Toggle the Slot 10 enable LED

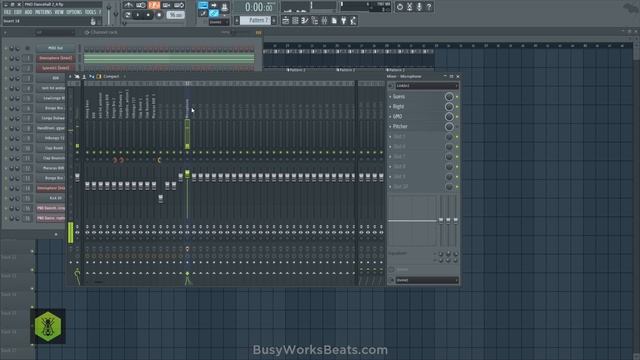pyautogui.click(x=457, y=187)
